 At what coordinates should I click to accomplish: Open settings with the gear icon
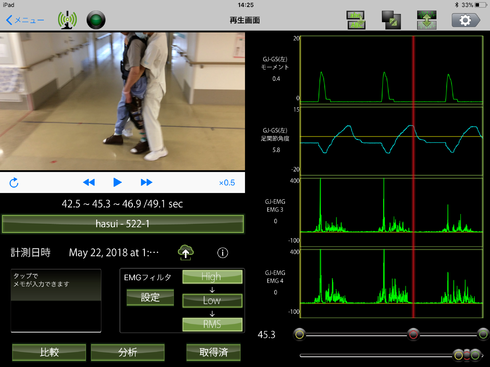tap(466, 20)
